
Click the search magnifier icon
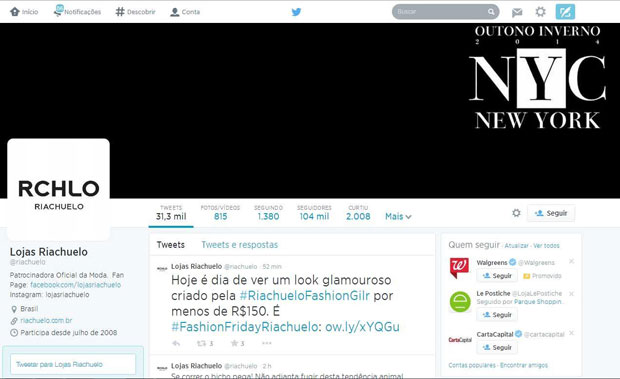tap(491, 11)
